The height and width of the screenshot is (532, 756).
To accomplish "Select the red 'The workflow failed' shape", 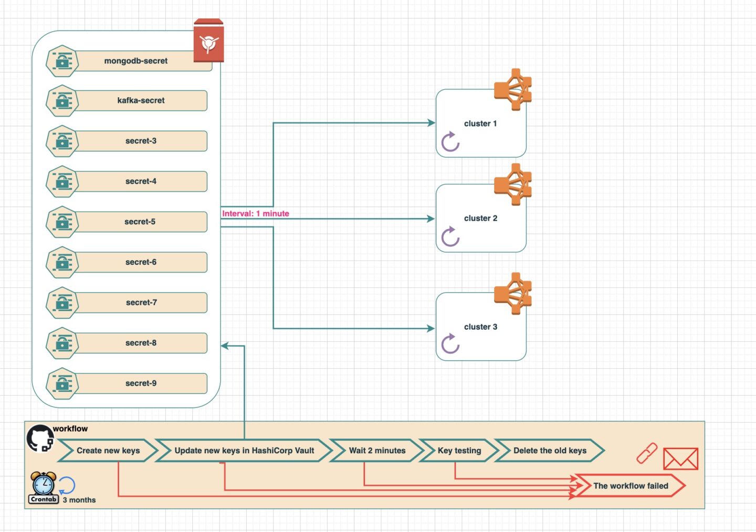I will click(x=630, y=486).
